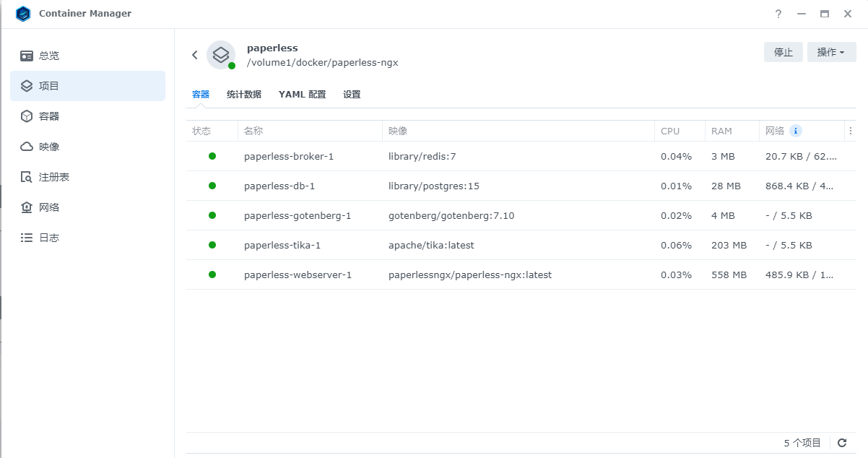Viewport: 868px width, 458px height.
Task: Open the Container (容器) section icon
Action: (x=27, y=116)
